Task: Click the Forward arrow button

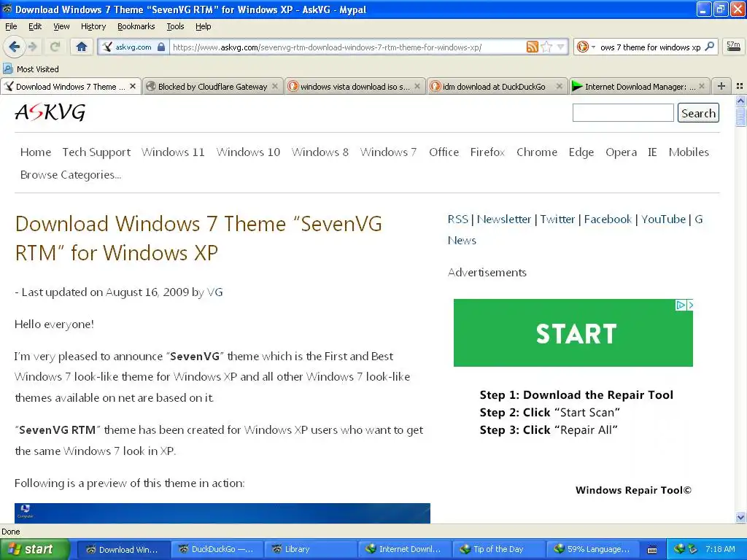Action: 33,47
